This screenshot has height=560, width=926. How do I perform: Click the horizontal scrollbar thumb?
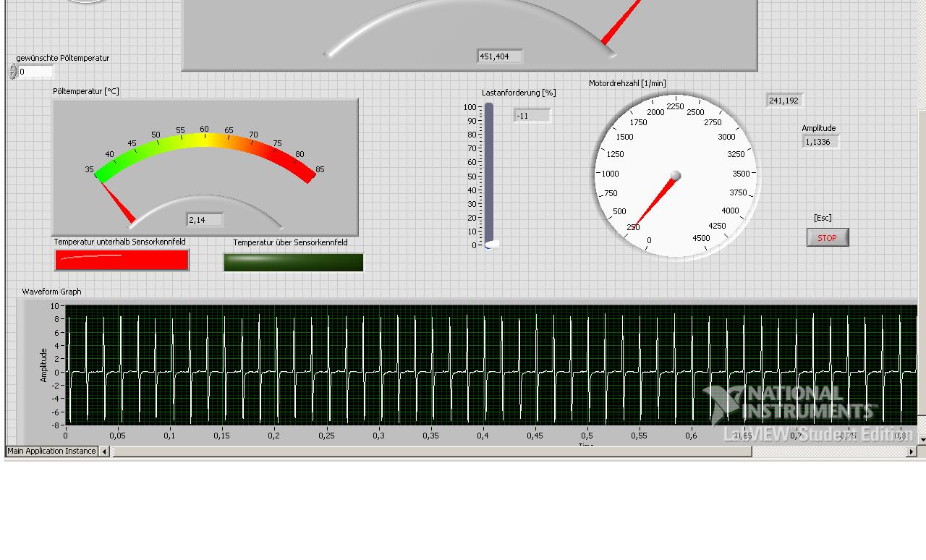point(432,451)
